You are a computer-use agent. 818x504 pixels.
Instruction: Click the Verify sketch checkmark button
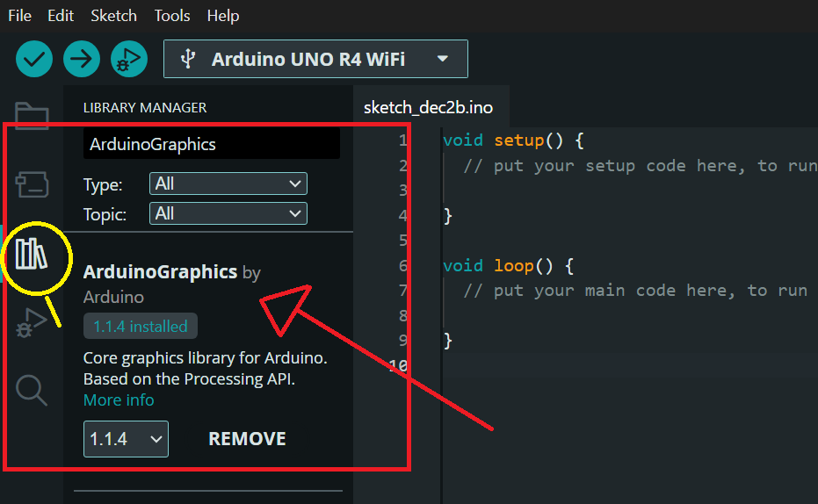tap(34, 59)
